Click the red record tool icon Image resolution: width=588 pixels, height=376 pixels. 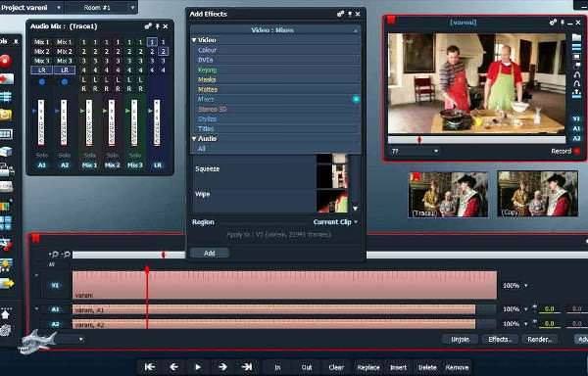5,61
